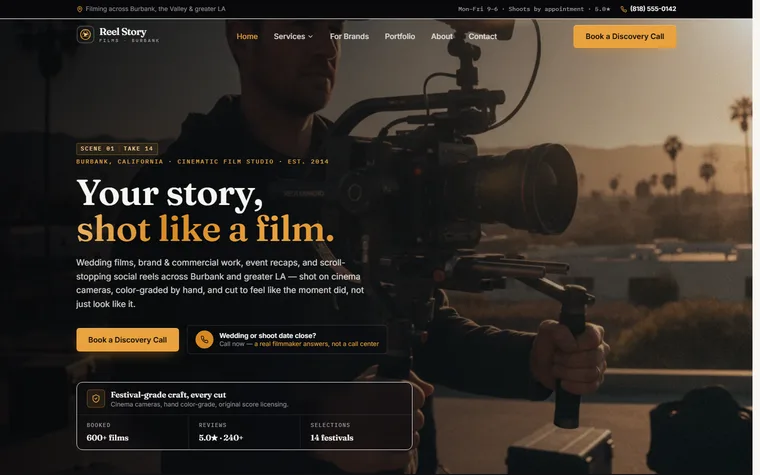The image size is (760, 475).
Task: Go to For Brands page
Action: point(349,36)
